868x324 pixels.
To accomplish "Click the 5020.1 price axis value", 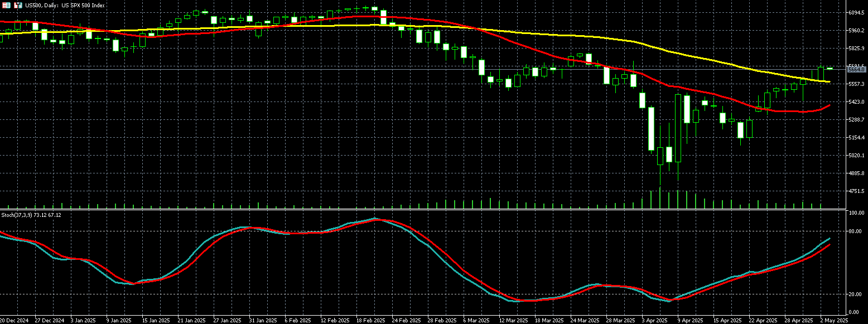I will click(856, 156).
